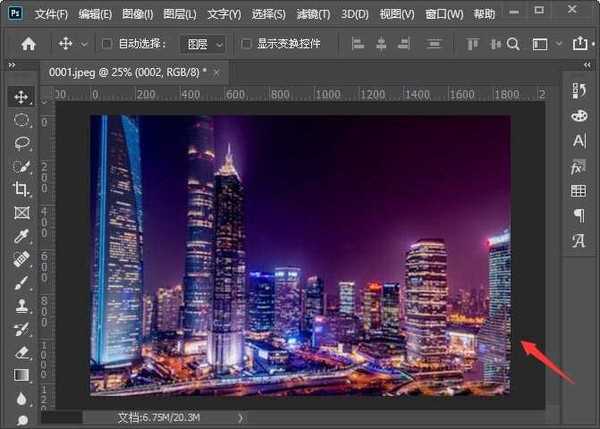Viewport: 600px width, 429px height.
Task: Open the 滤镜(T) menu
Action: [314, 15]
